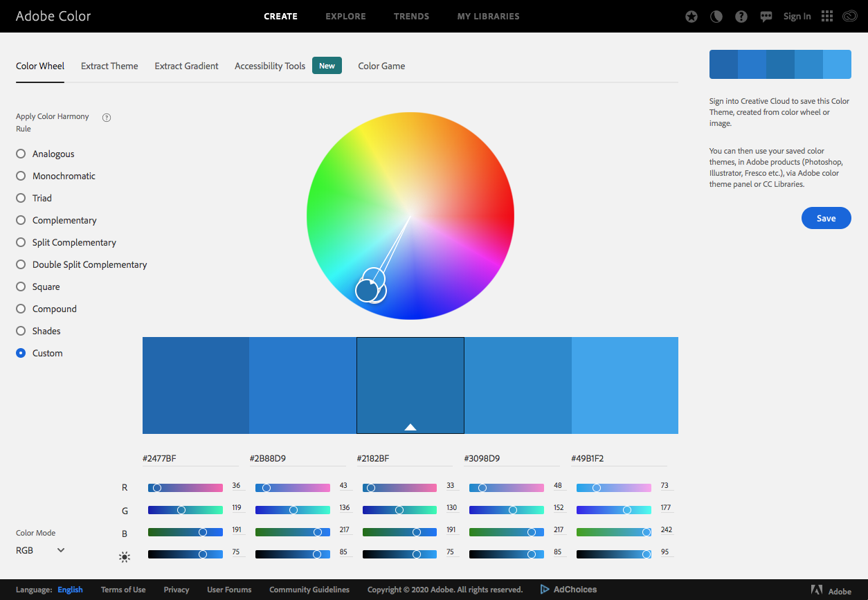Open the Adobe apps grid icon
Screen dimensions: 868x600
coord(826,16)
